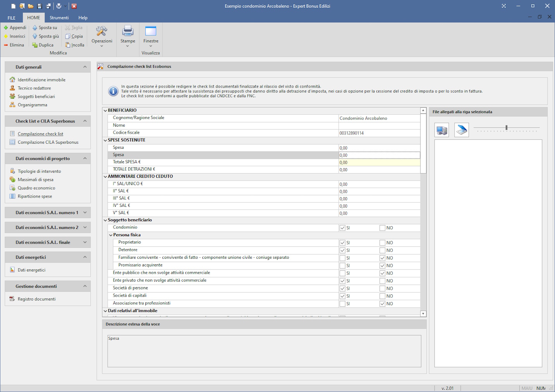Collapse the SPESE SOSTENUTE section

[x=105, y=140]
